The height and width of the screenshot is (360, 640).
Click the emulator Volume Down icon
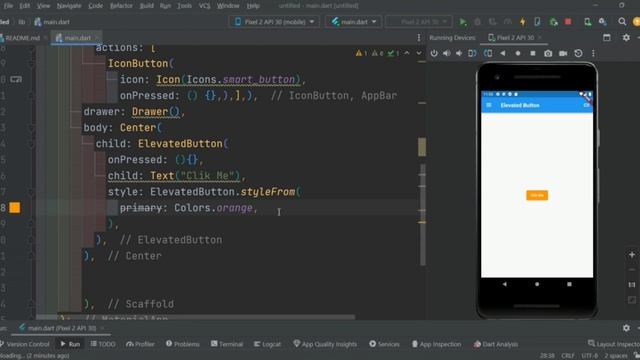[459, 53]
